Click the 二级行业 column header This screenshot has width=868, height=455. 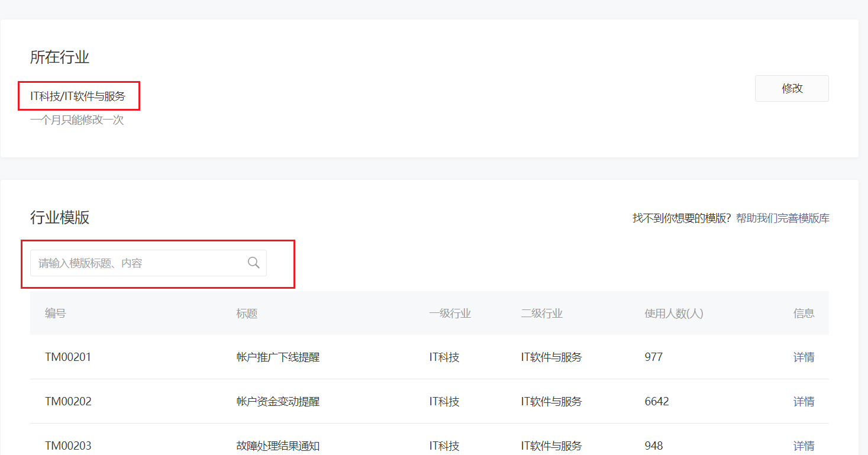[541, 313]
